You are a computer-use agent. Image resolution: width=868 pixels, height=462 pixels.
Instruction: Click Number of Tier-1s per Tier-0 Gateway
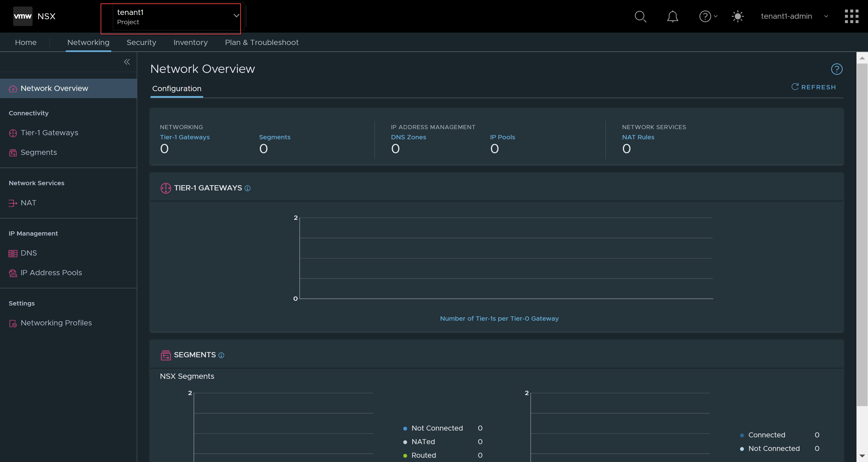pos(499,318)
